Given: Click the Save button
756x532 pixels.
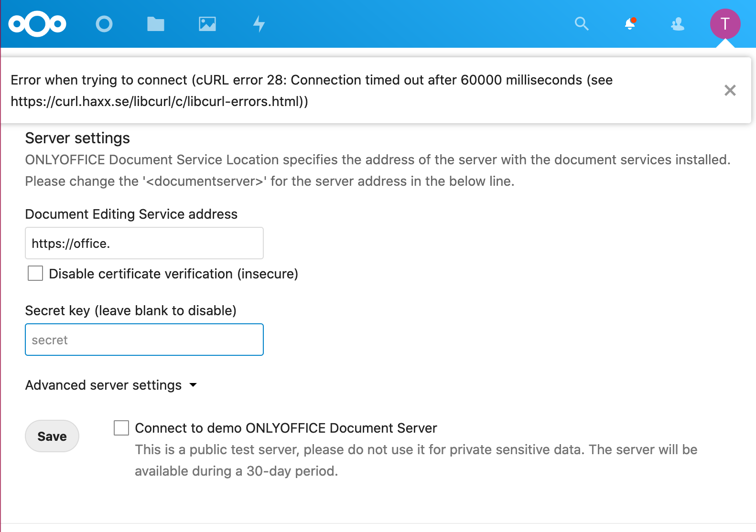Looking at the screenshot, I should click(52, 436).
